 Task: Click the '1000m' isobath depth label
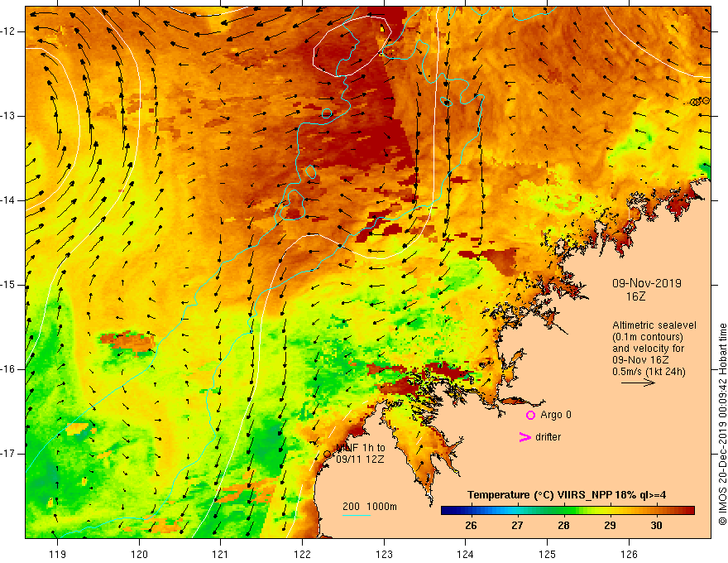tap(381, 507)
